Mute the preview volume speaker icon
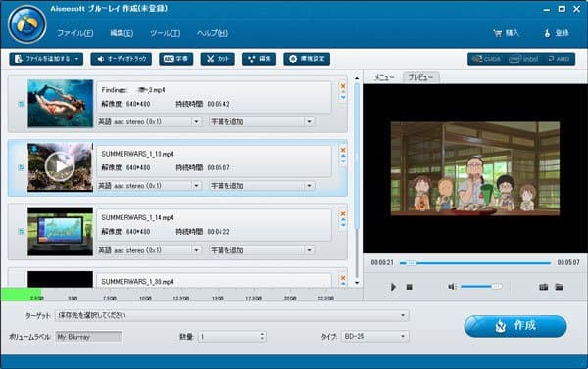Image resolution: width=588 pixels, height=369 pixels. [x=451, y=287]
